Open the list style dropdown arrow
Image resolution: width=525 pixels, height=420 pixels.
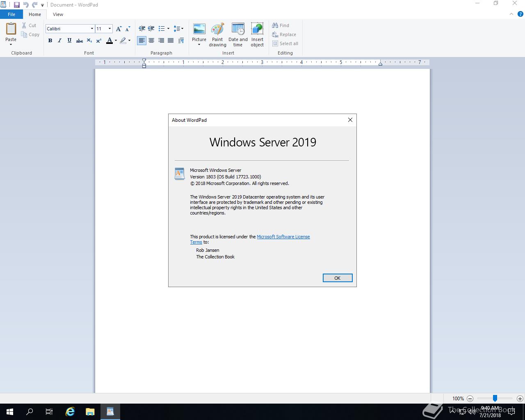coord(168,29)
